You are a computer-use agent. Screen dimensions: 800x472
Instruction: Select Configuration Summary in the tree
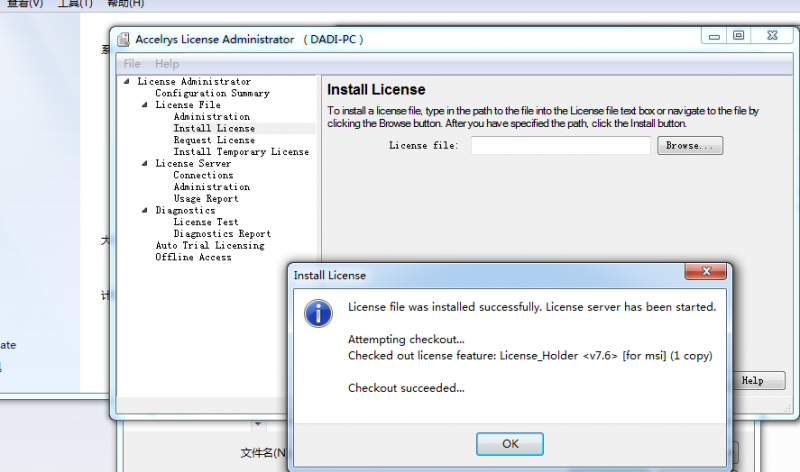point(212,93)
